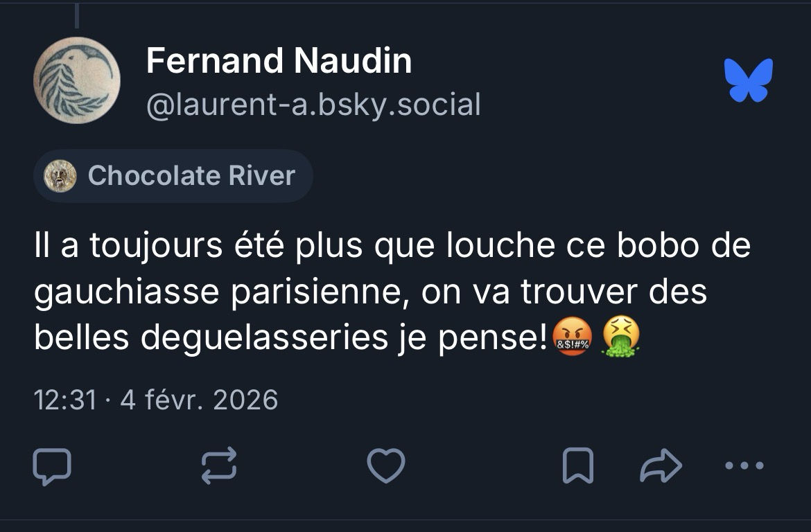The width and height of the screenshot is (811, 532).
Task: Click the small Chocolate River avatar
Action: pos(60,176)
